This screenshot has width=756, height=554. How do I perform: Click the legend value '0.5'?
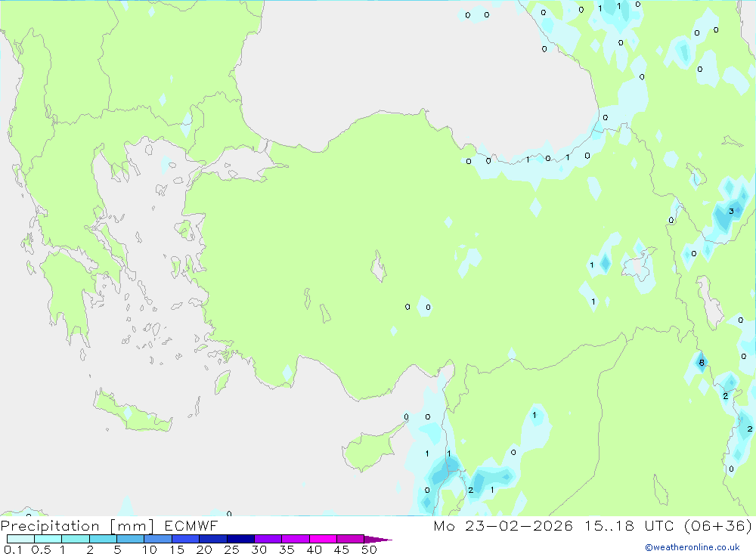[41, 549]
